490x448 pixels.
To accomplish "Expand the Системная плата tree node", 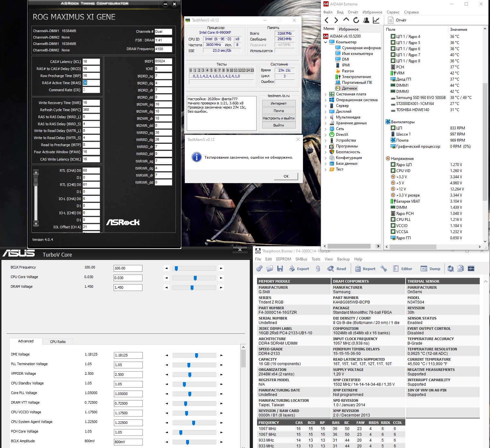I will point(326,94).
